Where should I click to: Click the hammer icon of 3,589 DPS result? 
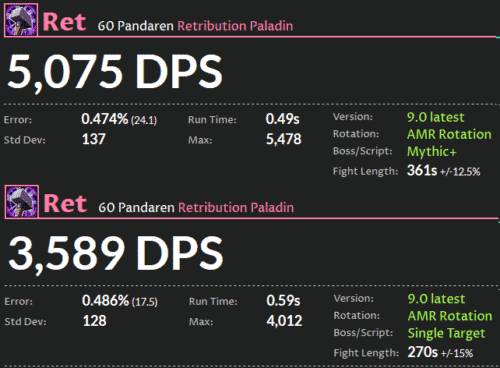point(22,202)
